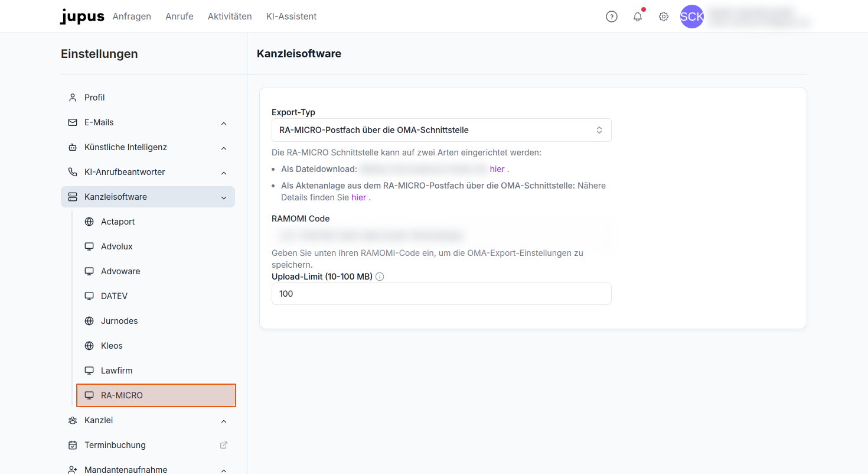
Task: Click the Export-Typ label
Action: coord(293,112)
